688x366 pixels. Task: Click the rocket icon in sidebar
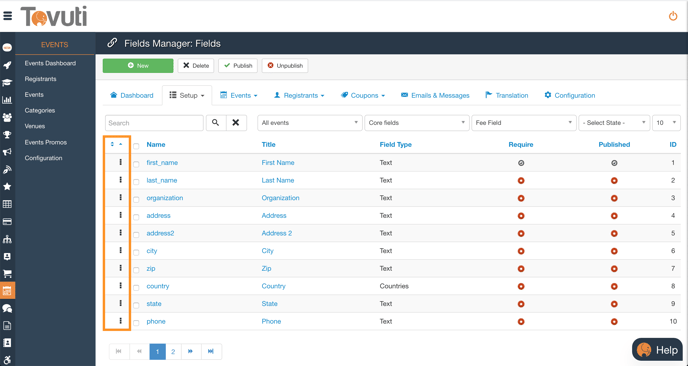coord(7,65)
